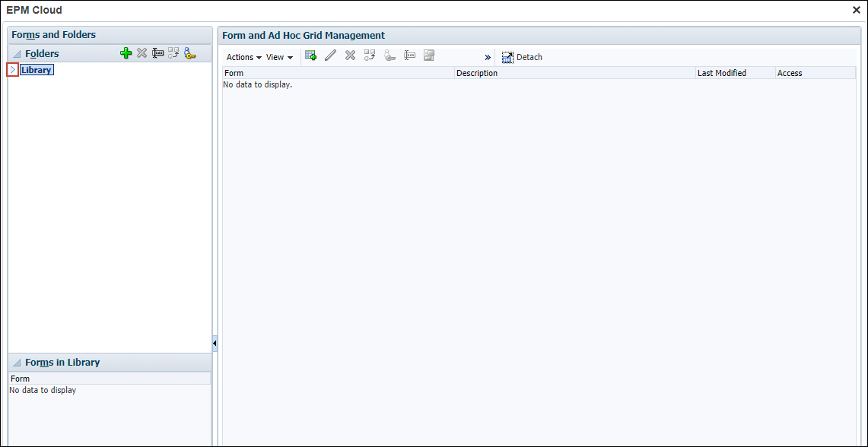Select the Library folder
This screenshot has width=868, height=447.
(37, 70)
